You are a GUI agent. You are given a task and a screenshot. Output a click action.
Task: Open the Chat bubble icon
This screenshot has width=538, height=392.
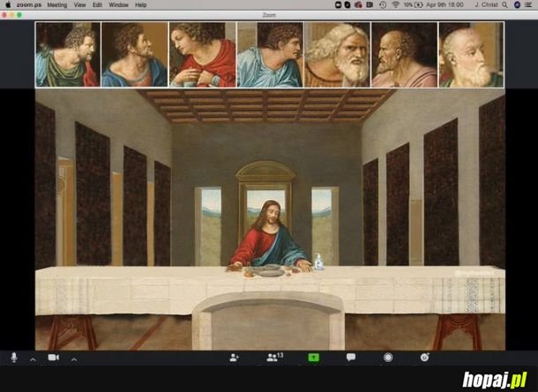point(351,358)
